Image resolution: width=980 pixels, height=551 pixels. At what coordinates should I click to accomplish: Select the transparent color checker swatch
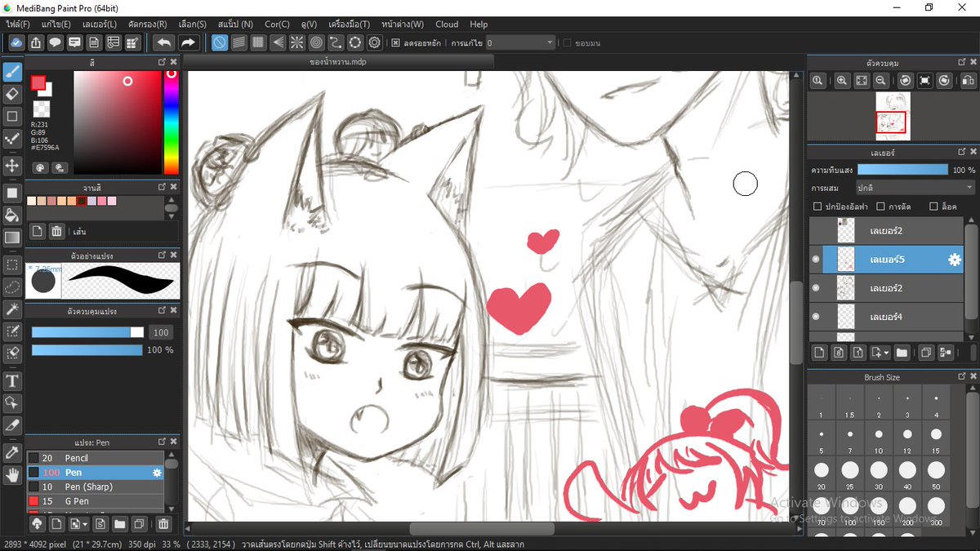tap(41, 109)
